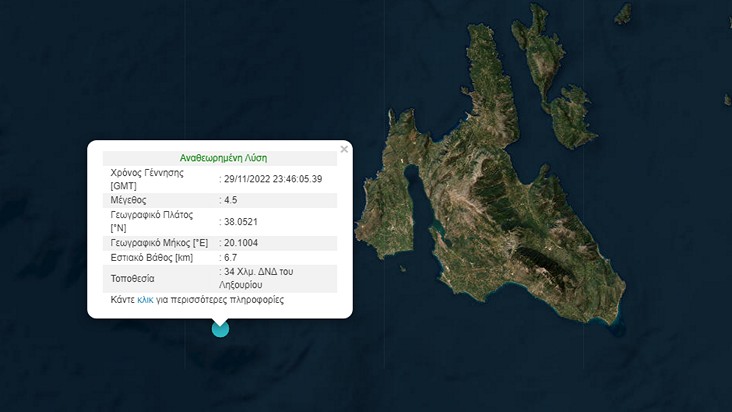This screenshot has width=732, height=412.
Task: Click the teal epicenter marker
Action: (x=220, y=328)
